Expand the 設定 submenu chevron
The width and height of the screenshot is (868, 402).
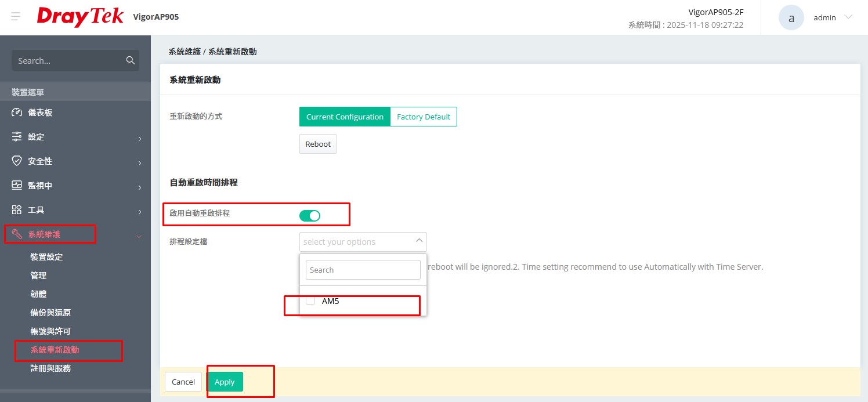pos(139,139)
